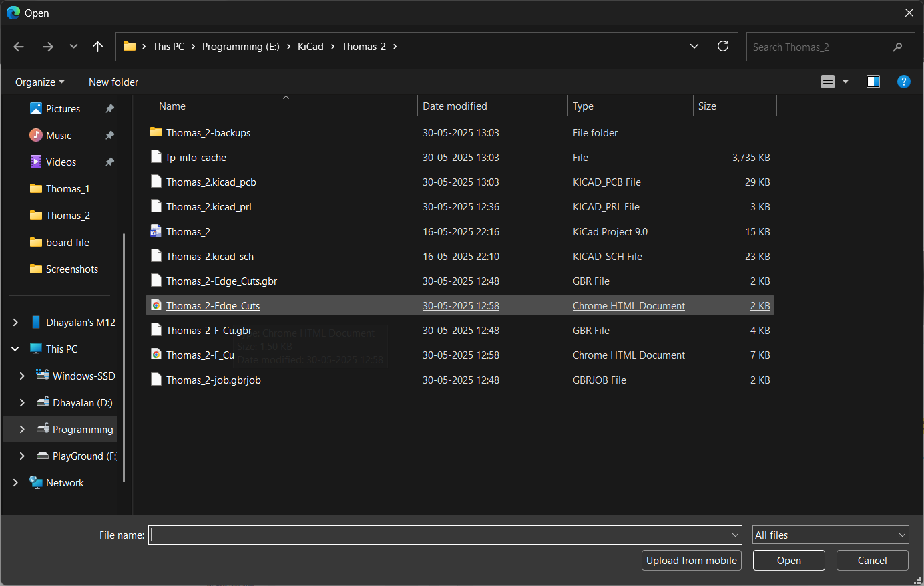Select the Thomas_2 KiCad Project file
The width and height of the screenshot is (924, 586).
pyautogui.click(x=460, y=231)
